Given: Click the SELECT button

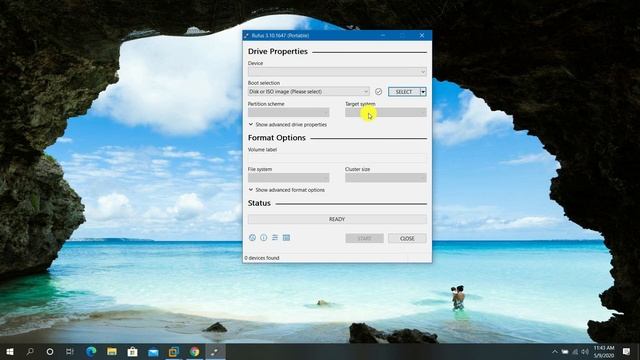Looking at the screenshot, I should point(404,92).
